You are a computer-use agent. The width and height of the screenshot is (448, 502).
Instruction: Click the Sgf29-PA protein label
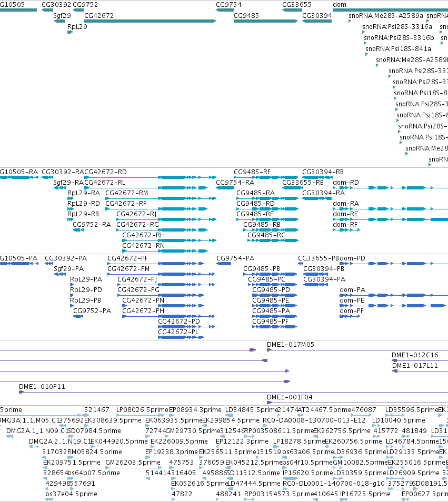pos(68,269)
